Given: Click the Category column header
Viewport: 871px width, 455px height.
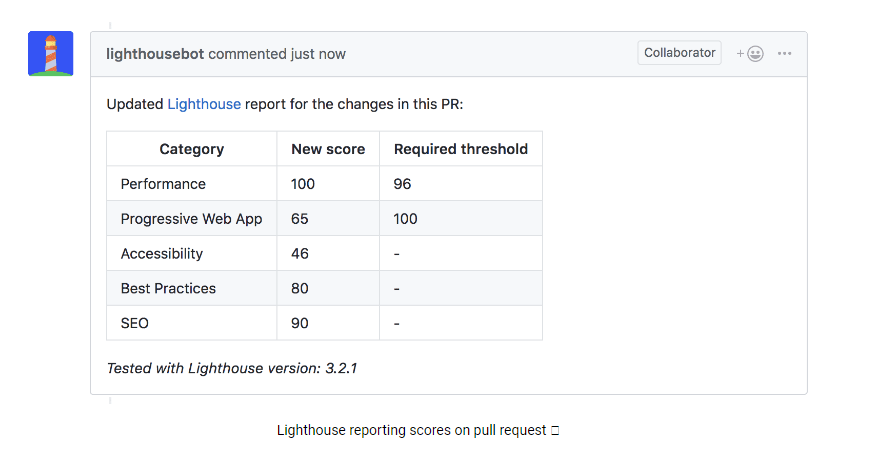Looking at the screenshot, I should click(x=192, y=149).
